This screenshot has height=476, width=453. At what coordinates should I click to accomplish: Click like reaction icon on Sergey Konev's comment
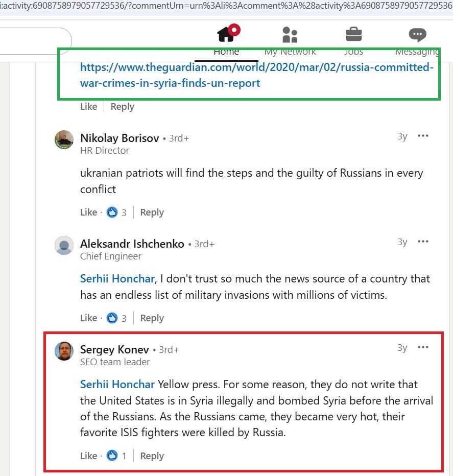point(112,456)
